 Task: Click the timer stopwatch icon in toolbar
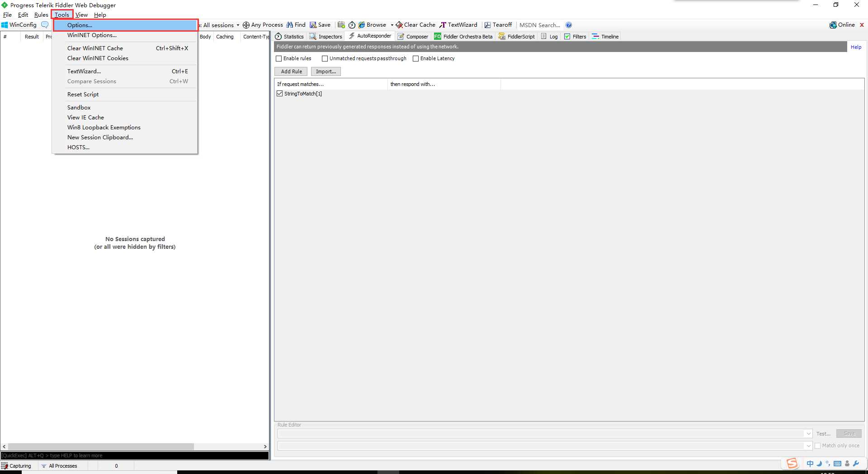tap(352, 25)
